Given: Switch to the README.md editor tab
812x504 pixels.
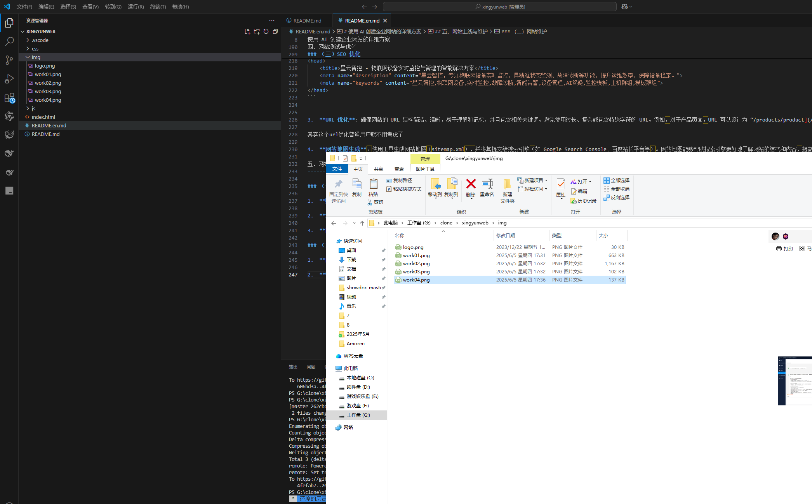Looking at the screenshot, I should coord(307,21).
